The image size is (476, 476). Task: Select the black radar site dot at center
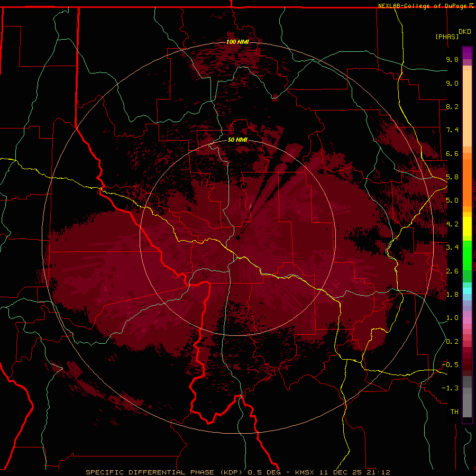tap(237, 237)
